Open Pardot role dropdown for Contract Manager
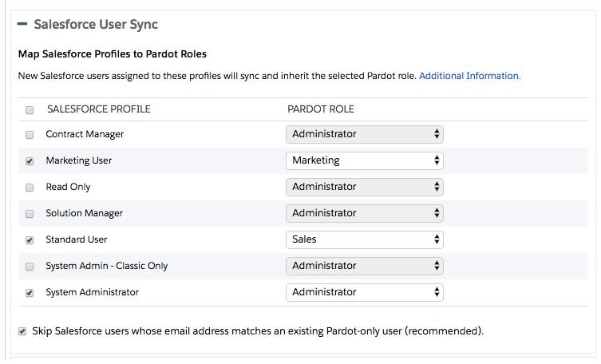Screen dimensions: 601x364 tap(364, 134)
